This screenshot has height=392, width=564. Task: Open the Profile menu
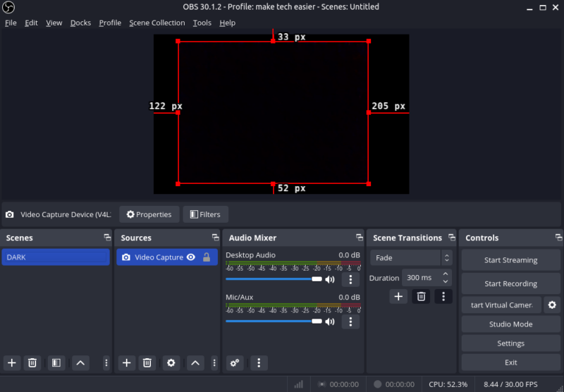coord(110,23)
